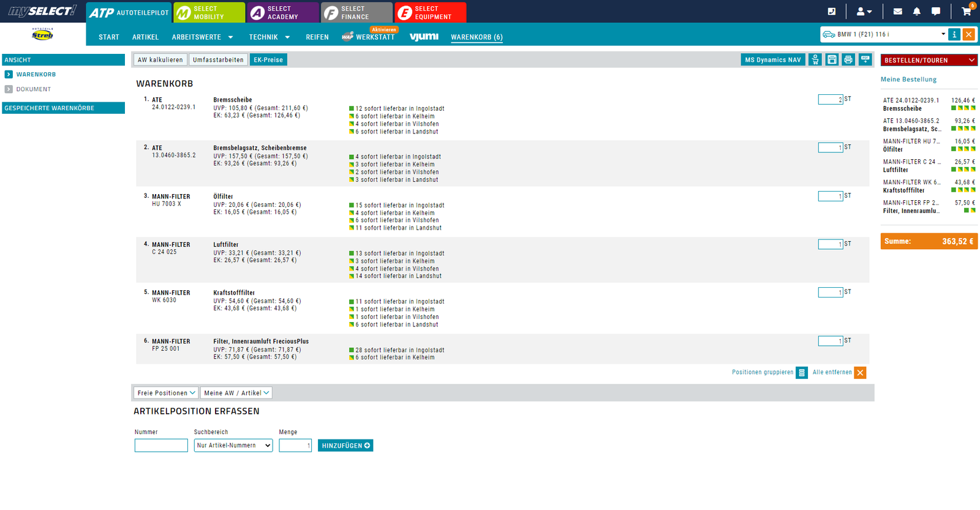Click the Menge input in Artikelposition erfassen
The width and height of the screenshot is (980, 510).
coord(295,446)
